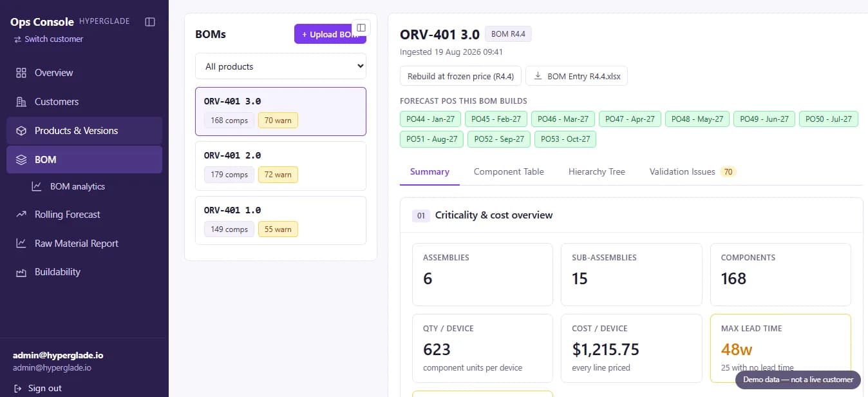This screenshot has height=397, width=868.
Task: Click the 55 warn badge on ORV-401 1.0
Action: (278, 229)
